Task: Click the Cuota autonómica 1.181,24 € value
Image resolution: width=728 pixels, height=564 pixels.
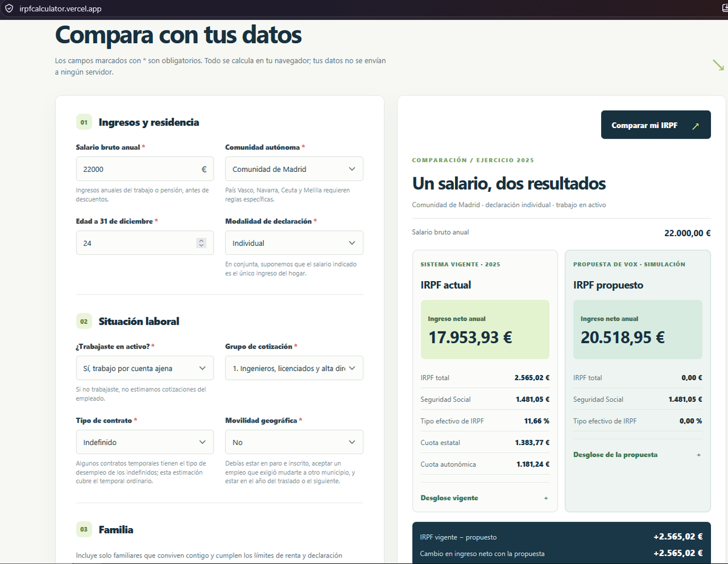Action: (x=532, y=464)
